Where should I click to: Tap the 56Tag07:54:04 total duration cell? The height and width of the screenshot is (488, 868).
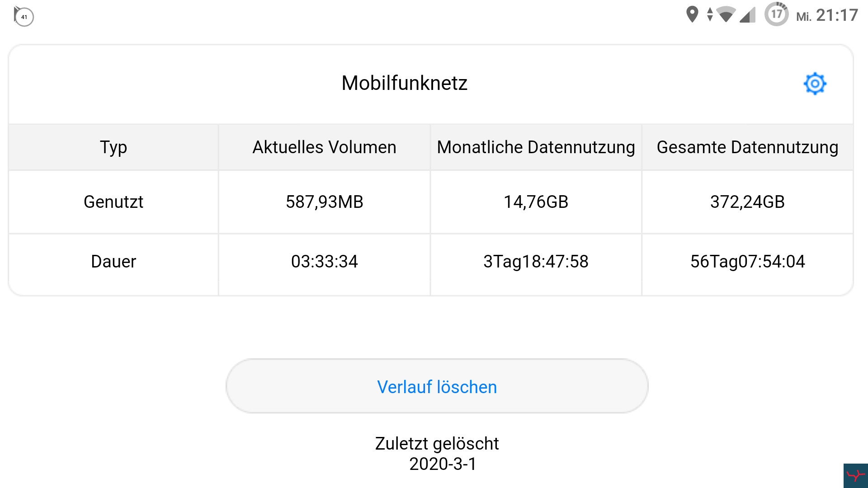[747, 262]
